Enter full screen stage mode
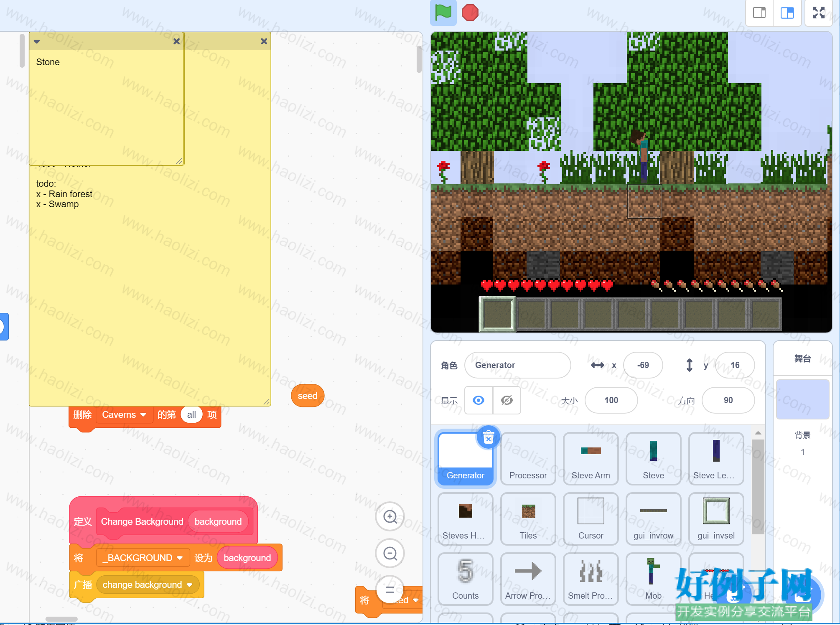This screenshot has width=840, height=625. point(818,13)
